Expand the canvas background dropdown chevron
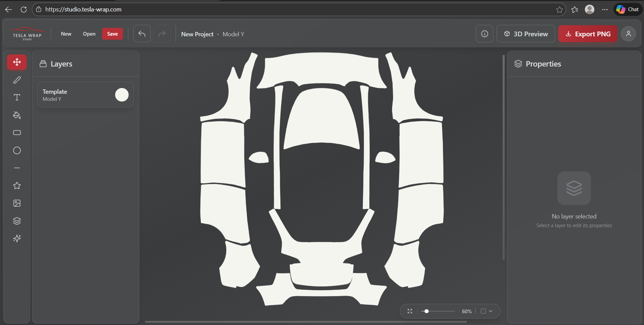Image resolution: width=644 pixels, height=325 pixels. [x=491, y=311]
